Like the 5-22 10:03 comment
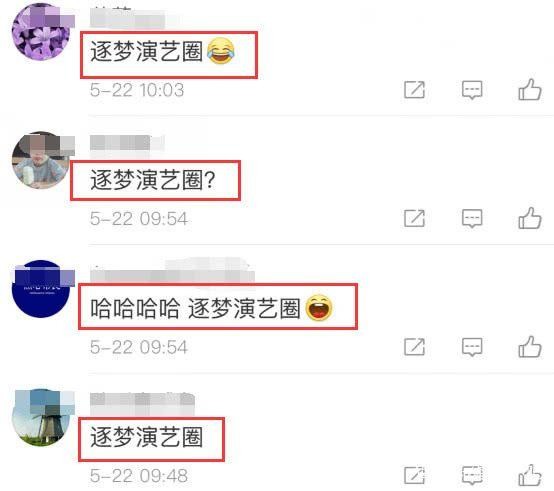This screenshot has height=491, width=554. click(530, 89)
